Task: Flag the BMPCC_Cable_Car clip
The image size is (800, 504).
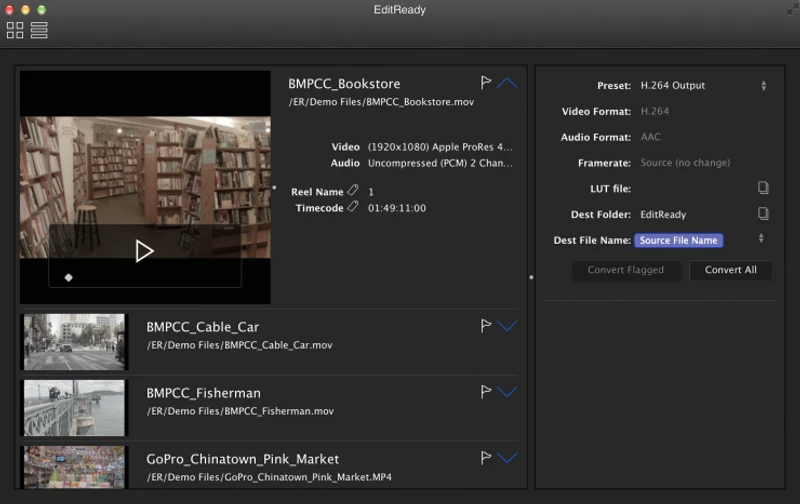Action: point(486,326)
